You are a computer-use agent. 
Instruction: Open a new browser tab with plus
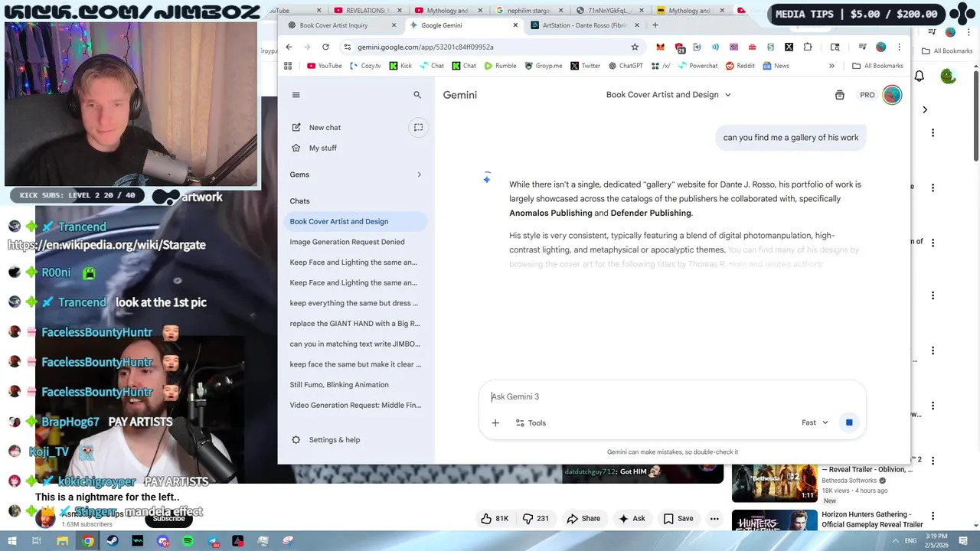[x=655, y=25]
